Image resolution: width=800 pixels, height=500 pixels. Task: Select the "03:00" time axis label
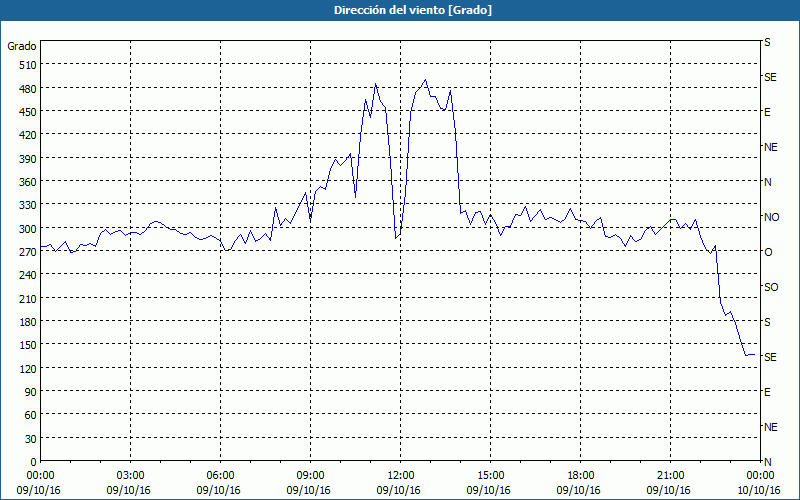click(x=130, y=475)
